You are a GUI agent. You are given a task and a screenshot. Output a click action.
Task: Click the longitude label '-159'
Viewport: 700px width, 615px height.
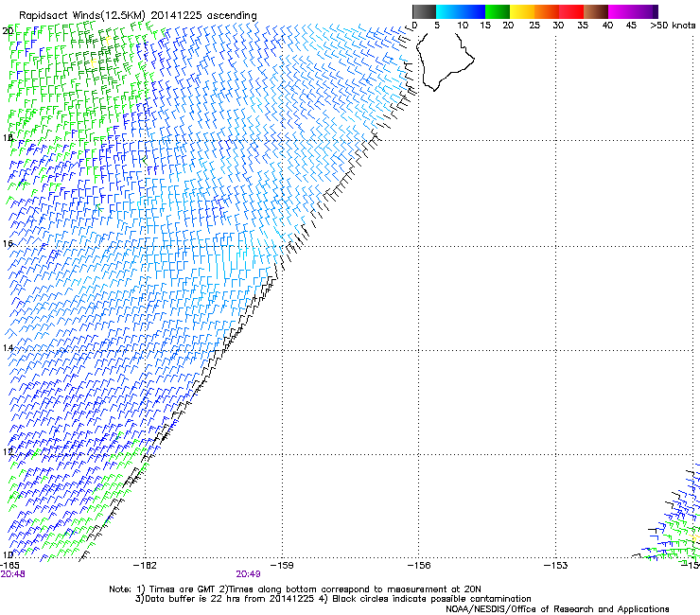click(x=282, y=566)
